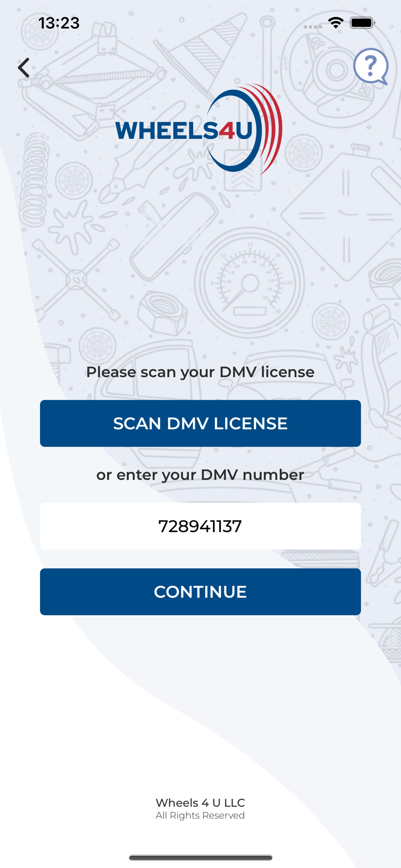The width and height of the screenshot is (401, 868).
Task: Tap the WHEELS4U wordmark text
Action: (184, 130)
